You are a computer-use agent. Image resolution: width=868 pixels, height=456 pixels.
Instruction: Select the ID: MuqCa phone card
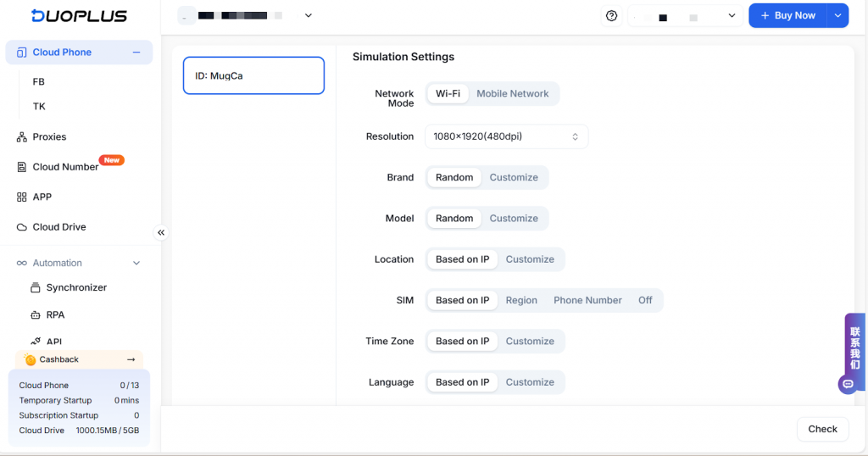click(x=253, y=75)
